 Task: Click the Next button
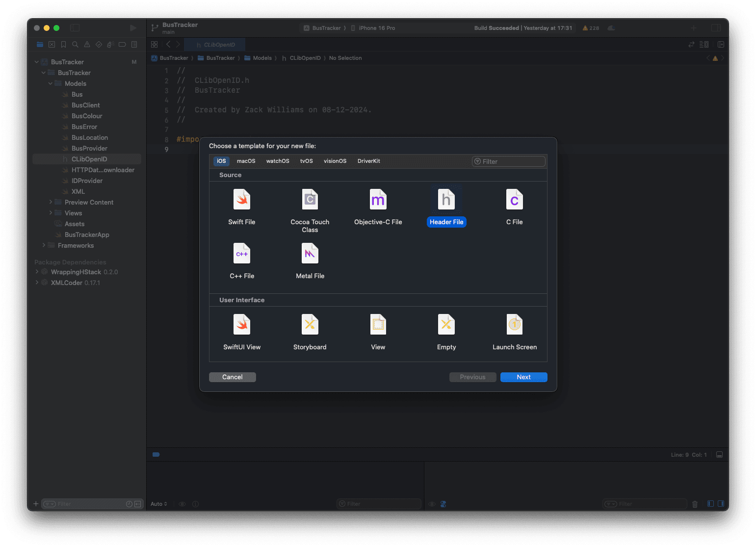(524, 377)
